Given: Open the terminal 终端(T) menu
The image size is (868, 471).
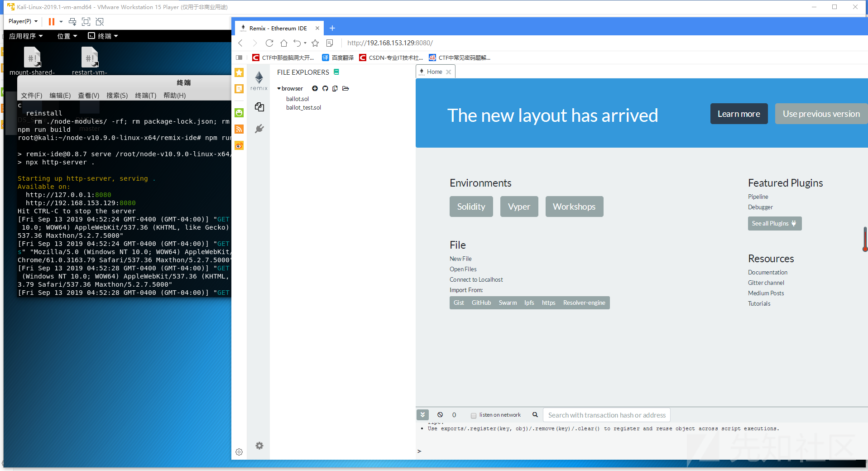Looking at the screenshot, I should point(146,96).
